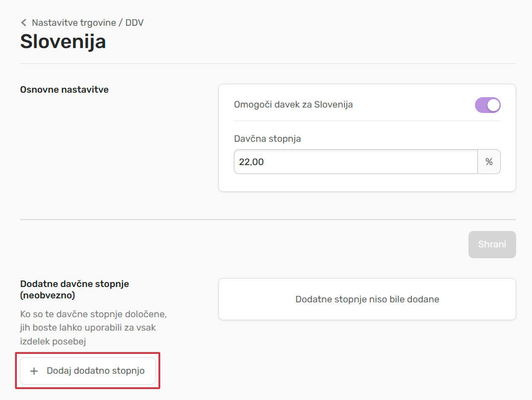The image size is (532, 400).
Task: Click the Slovenija page title
Action: pos(63,42)
